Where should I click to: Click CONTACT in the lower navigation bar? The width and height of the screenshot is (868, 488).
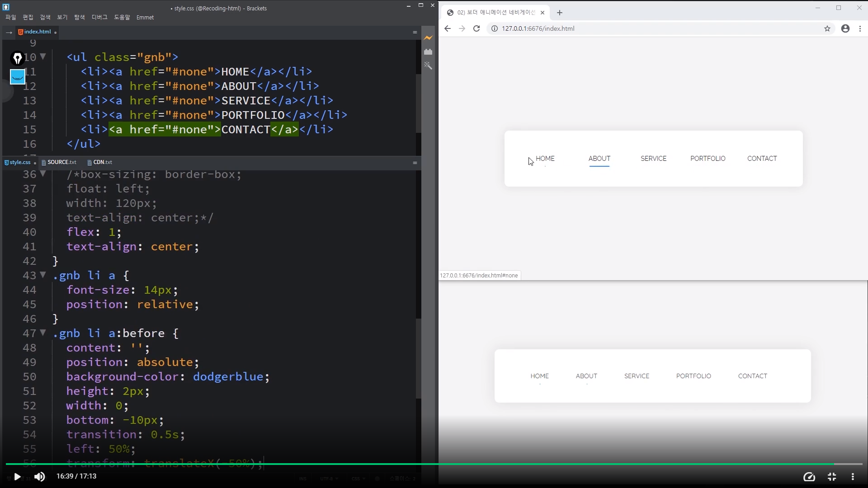click(753, 376)
